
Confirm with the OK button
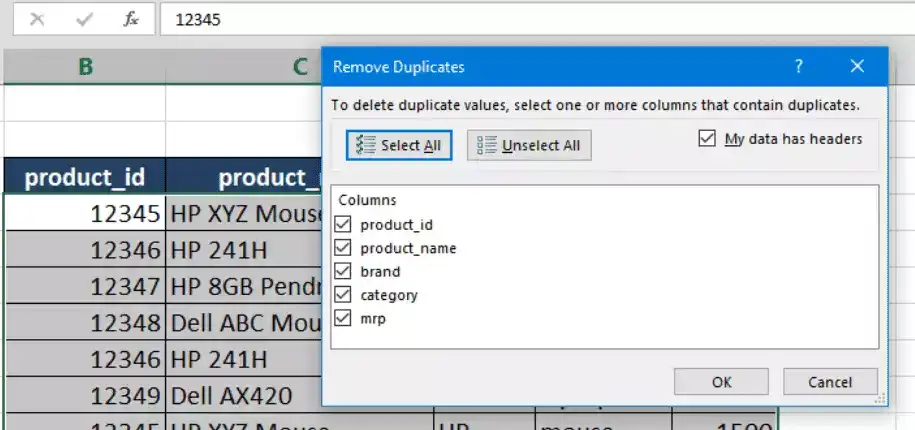721,382
